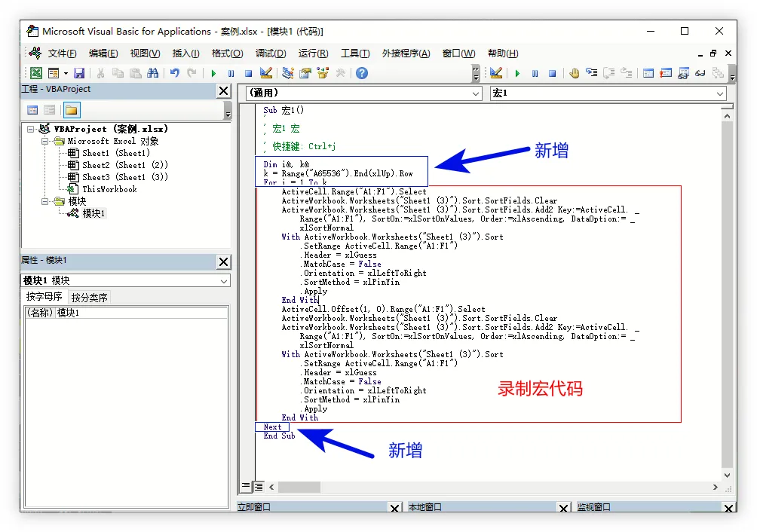Click View Object in the project pane
This screenshot has height=532, width=757.
point(49,111)
